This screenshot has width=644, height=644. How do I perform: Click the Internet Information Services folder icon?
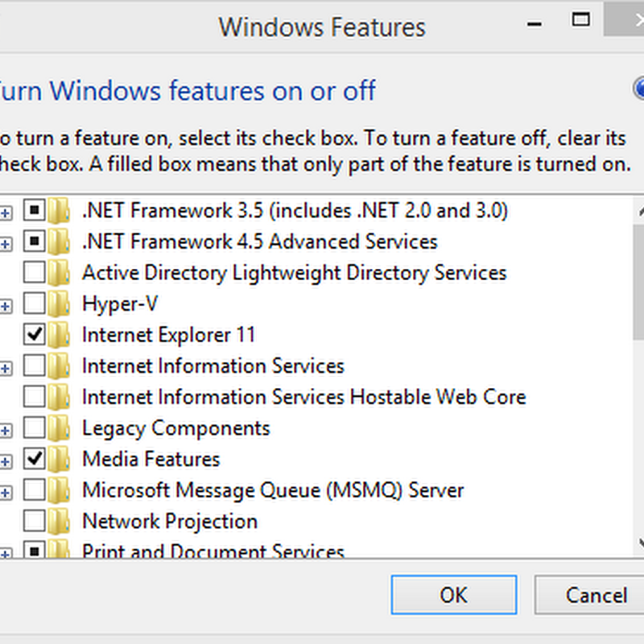click(x=59, y=366)
